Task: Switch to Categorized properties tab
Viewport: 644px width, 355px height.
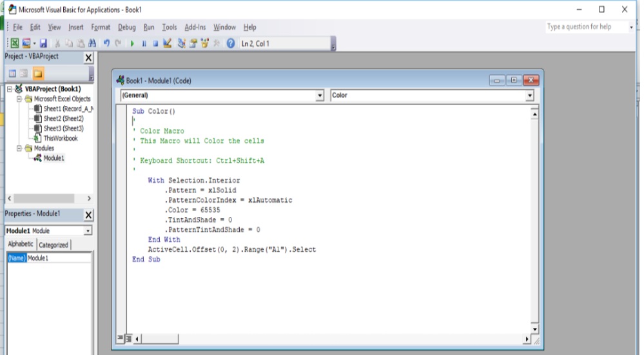Action: click(x=54, y=245)
